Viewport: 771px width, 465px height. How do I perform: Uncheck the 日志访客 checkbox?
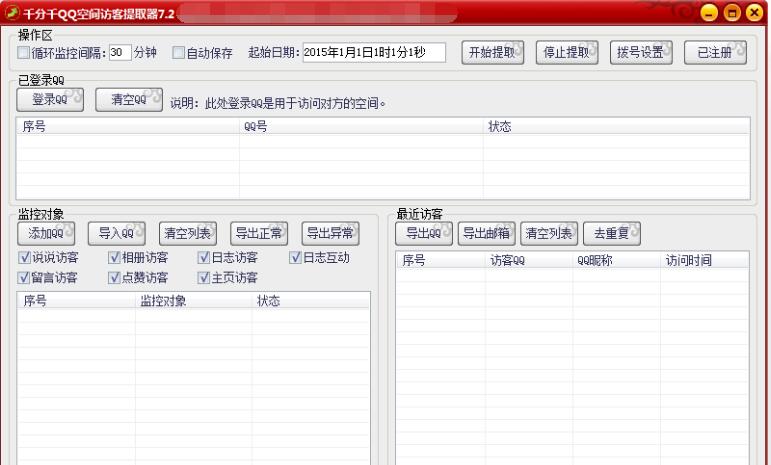pos(204,257)
